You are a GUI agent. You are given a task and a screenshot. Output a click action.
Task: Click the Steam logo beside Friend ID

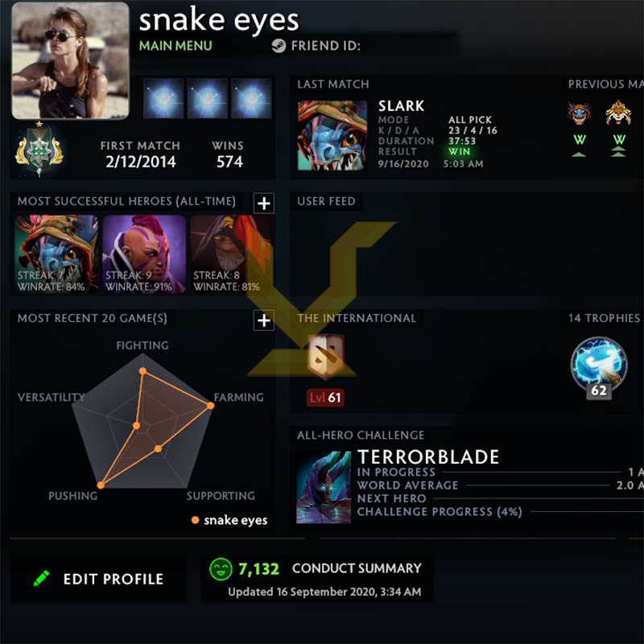pos(279,46)
